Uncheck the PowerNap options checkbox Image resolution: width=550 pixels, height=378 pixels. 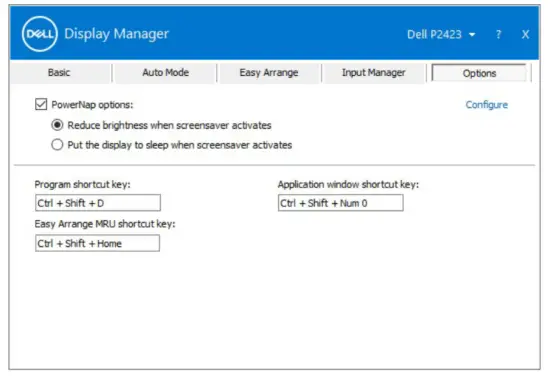pyautogui.click(x=41, y=104)
